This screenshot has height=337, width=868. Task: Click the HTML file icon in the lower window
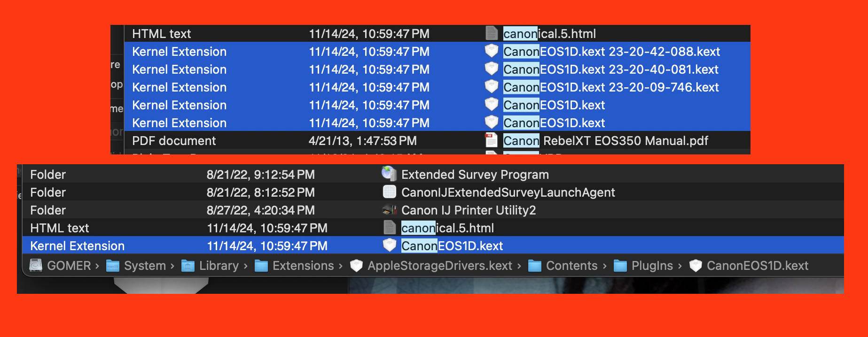coord(390,228)
